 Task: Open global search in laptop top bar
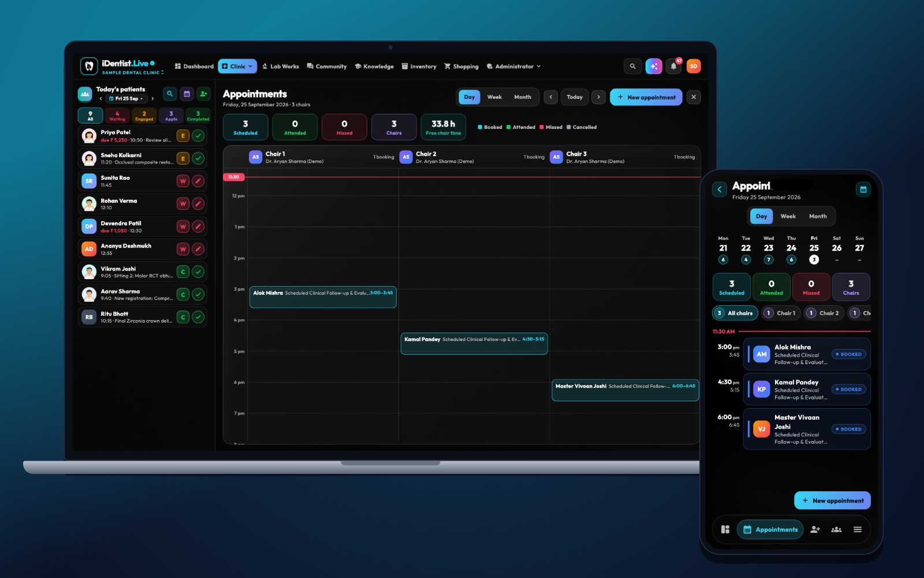[x=632, y=66]
